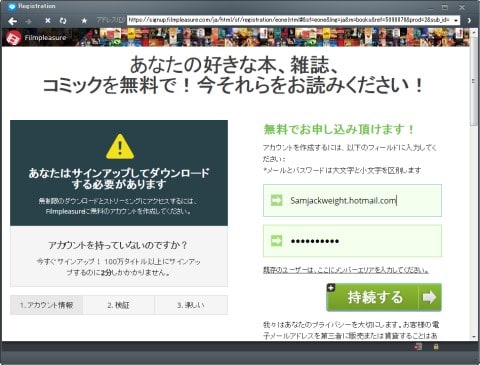Click the password field with dots
Image resolution: width=480 pixels, height=365 pixels.
(x=352, y=241)
